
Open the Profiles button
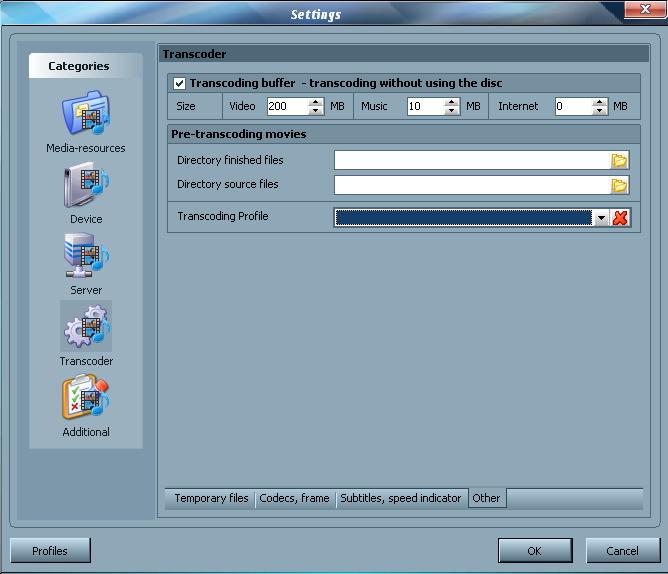(50, 551)
